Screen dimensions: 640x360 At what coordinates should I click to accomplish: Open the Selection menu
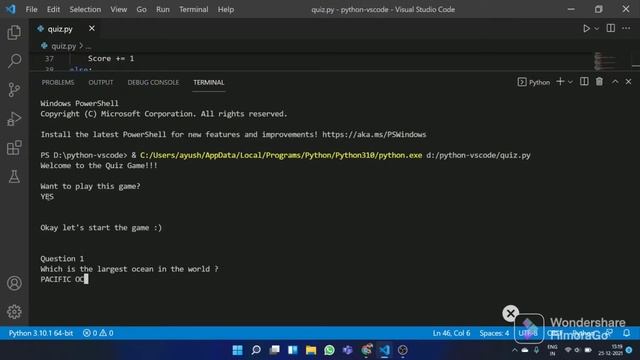coord(85,9)
